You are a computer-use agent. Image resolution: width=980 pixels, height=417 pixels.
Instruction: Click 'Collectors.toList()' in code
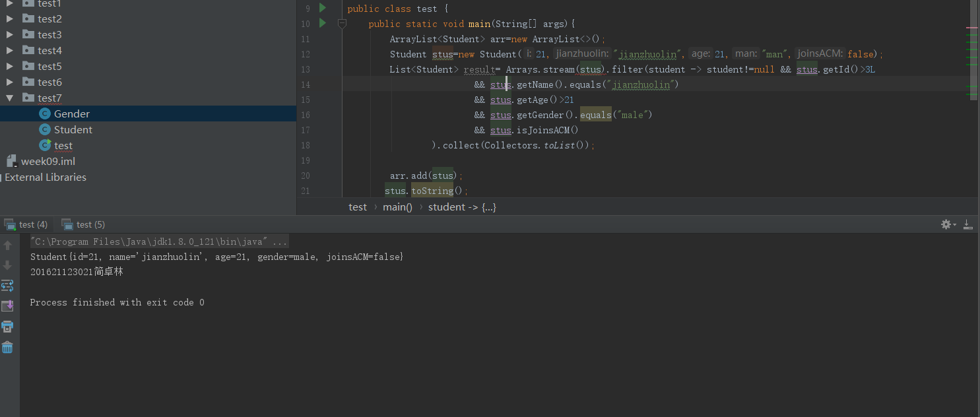pos(537,145)
